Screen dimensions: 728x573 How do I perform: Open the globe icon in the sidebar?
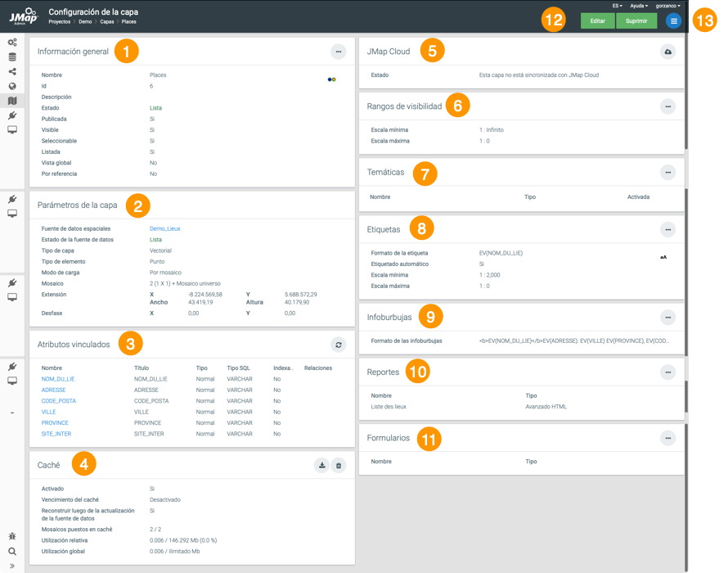click(12, 86)
